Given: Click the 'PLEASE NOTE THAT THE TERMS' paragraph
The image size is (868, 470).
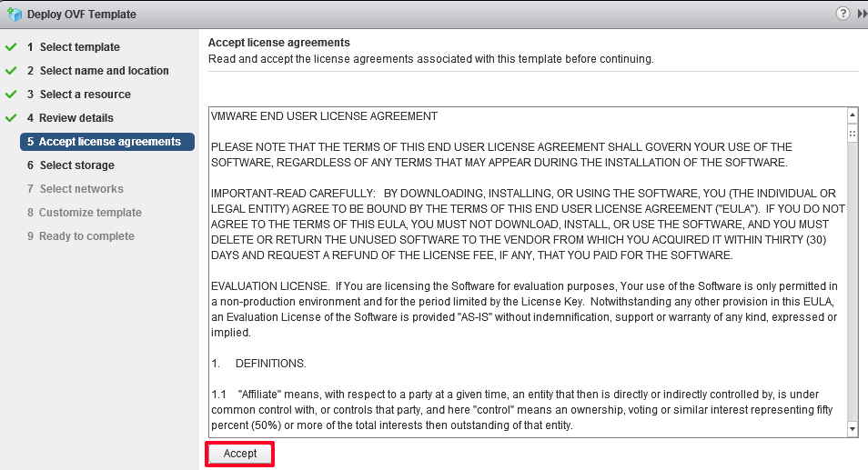Looking at the screenshot, I should [x=501, y=155].
